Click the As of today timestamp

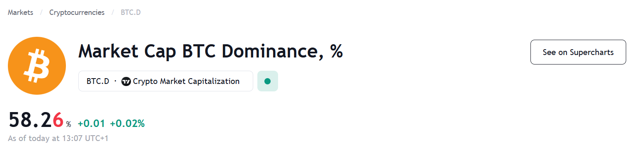click(58, 139)
